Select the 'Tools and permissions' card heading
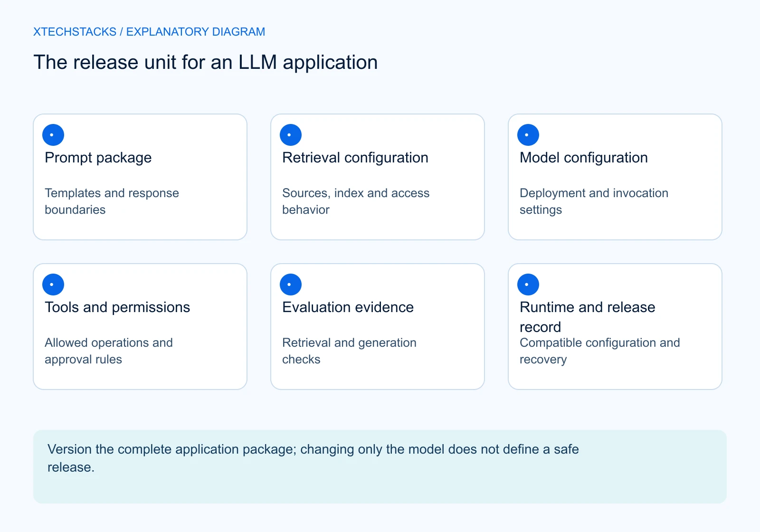 (x=117, y=307)
